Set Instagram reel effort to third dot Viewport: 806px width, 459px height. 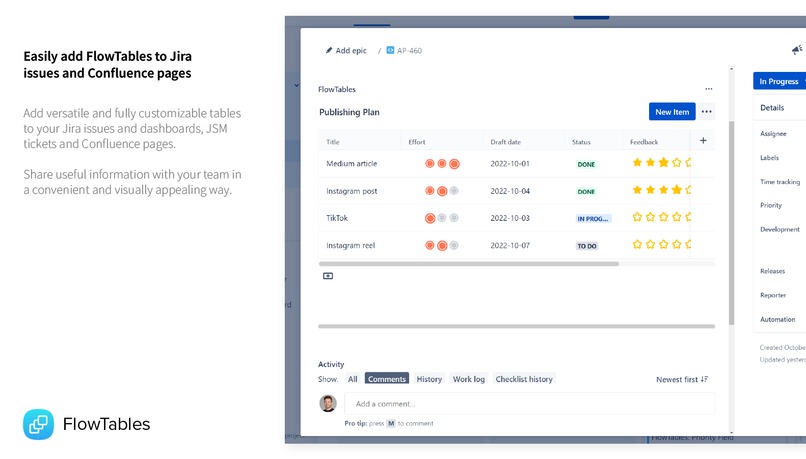(x=454, y=245)
